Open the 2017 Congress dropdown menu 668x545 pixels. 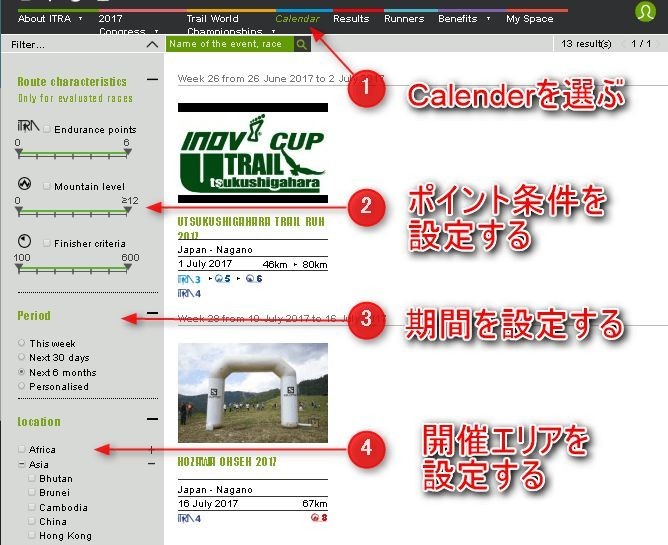point(128,24)
